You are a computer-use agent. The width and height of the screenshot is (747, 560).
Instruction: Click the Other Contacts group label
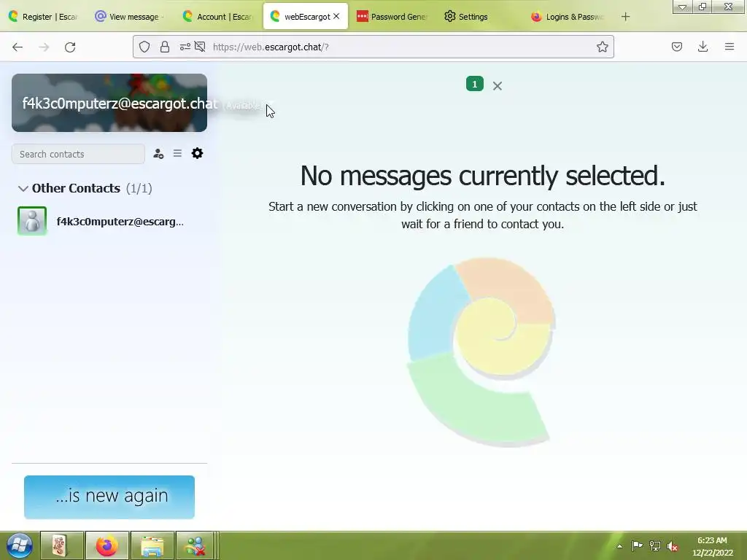76,188
